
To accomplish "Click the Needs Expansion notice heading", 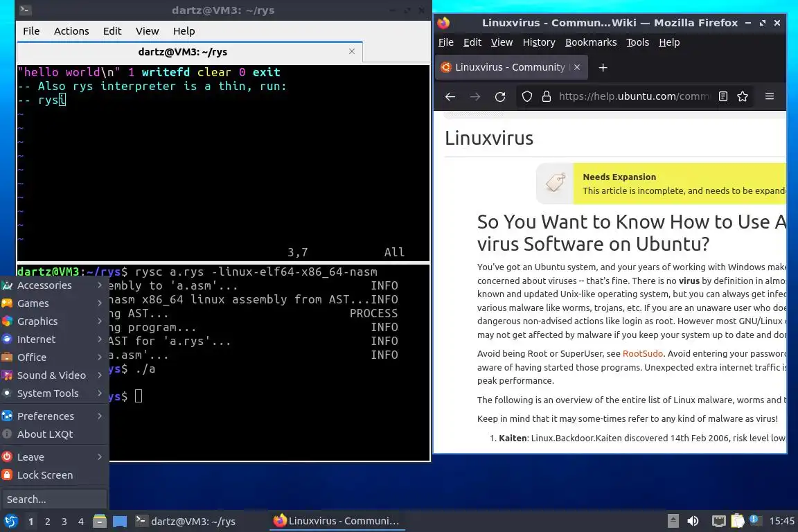I will pyautogui.click(x=619, y=177).
